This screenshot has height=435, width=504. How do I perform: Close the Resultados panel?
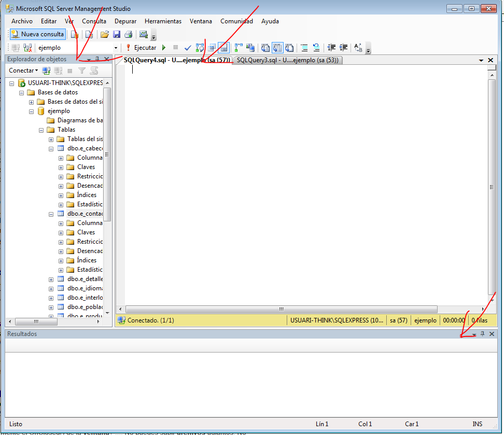(492, 334)
